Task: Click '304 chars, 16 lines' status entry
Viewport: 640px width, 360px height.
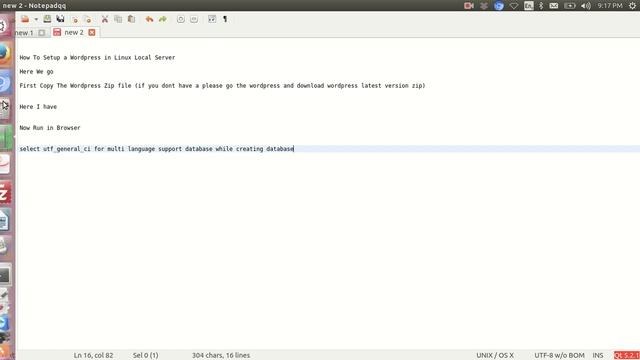Action: pyautogui.click(x=221, y=355)
